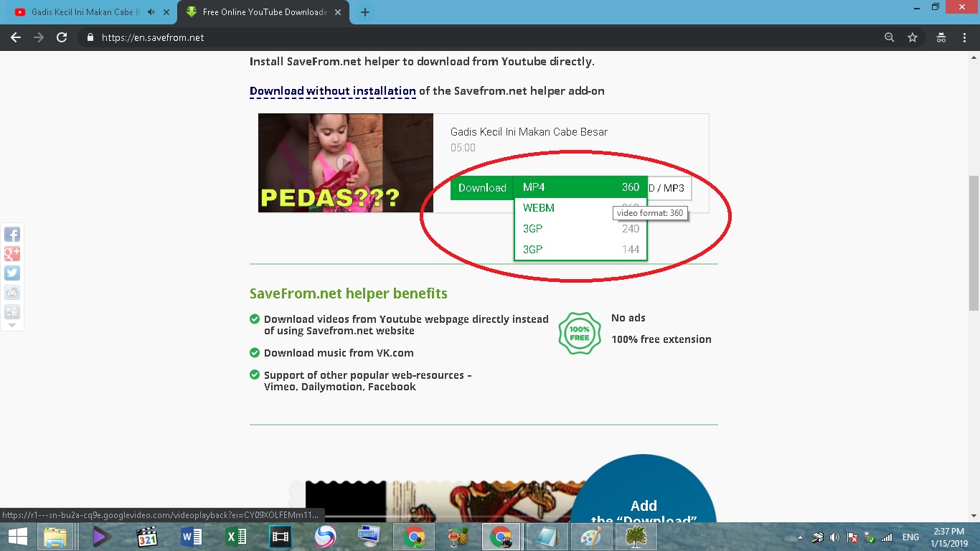Click the blue Add the Download circle
The image size is (980, 551).
[644, 489]
